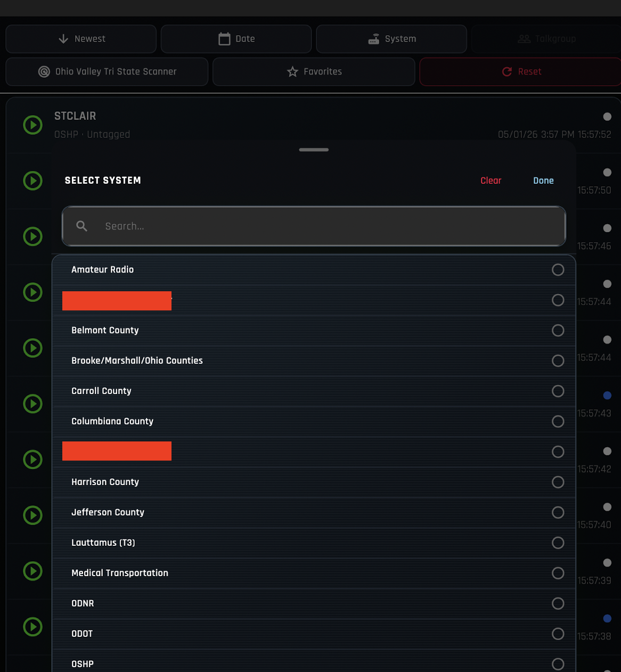Select Columbiana County radio button
Screen dimensions: 621x672
558,422
